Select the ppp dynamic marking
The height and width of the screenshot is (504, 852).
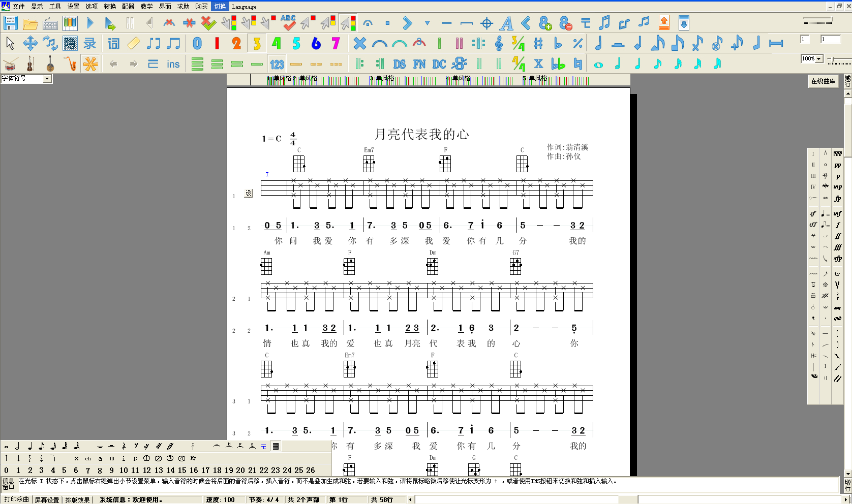coord(838,153)
